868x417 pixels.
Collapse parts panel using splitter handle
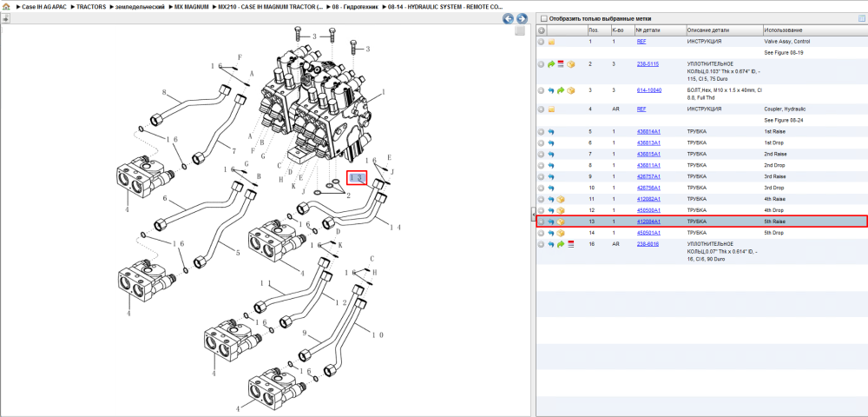(x=533, y=213)
